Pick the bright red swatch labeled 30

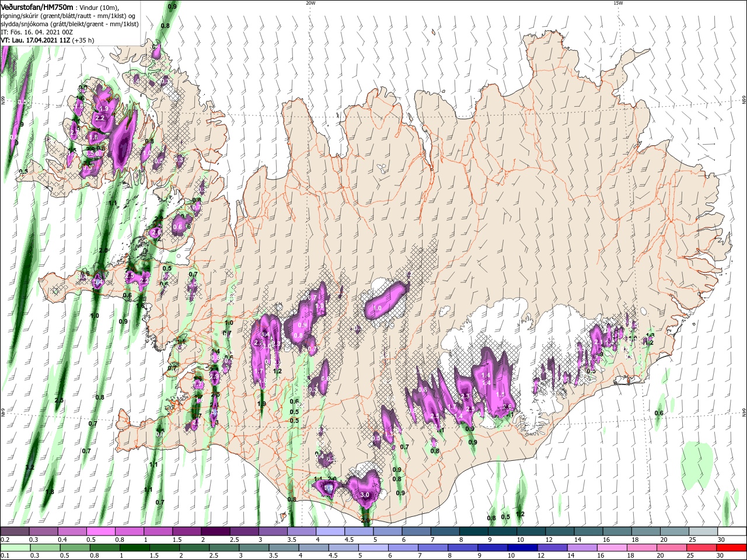click(732, 548)
